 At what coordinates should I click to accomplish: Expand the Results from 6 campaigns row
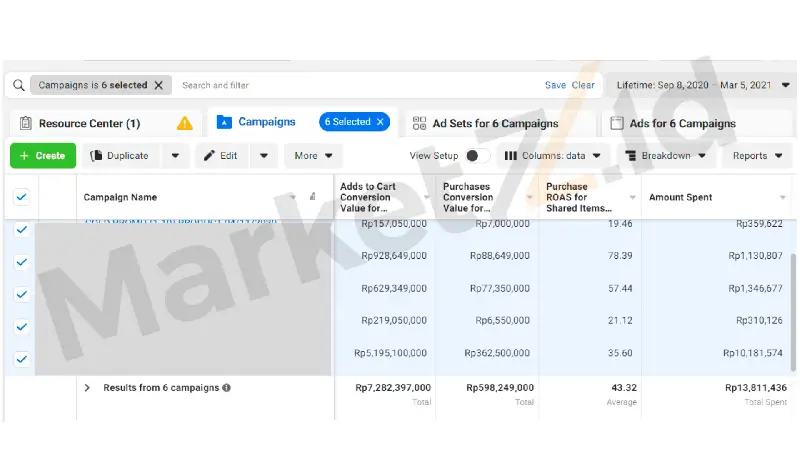point(88,387)
